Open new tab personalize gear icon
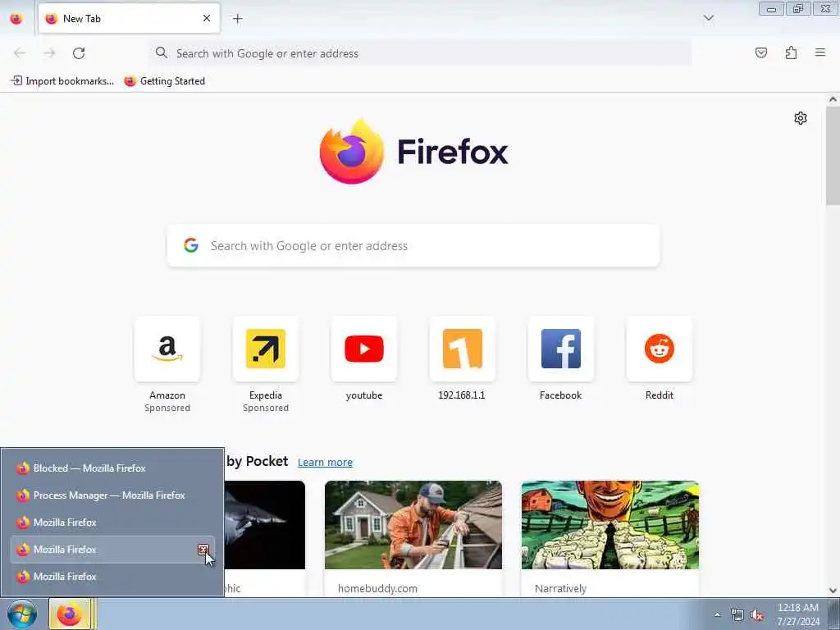Image resolution: width=840 pixels, height=630 pixels. [x=801, y=118]
